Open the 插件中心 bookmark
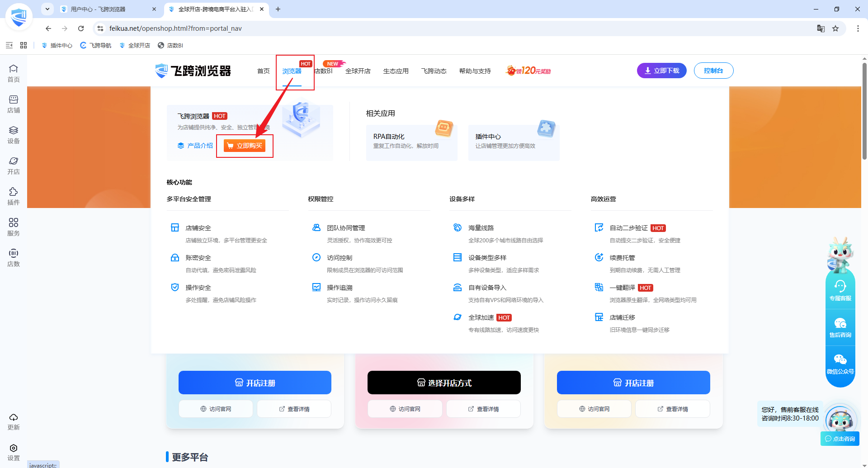This screenshot has height=468, width=868. pos(57,45)
